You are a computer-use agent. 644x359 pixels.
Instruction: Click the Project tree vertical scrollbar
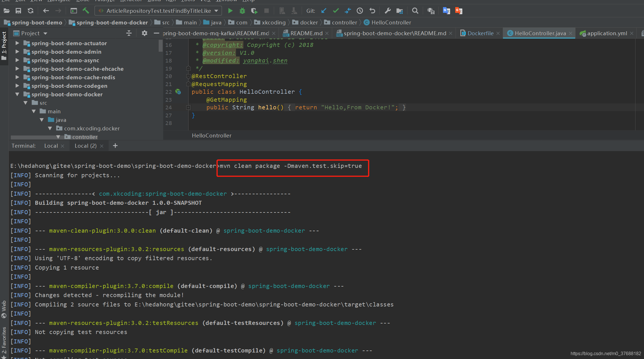(160, 46)
